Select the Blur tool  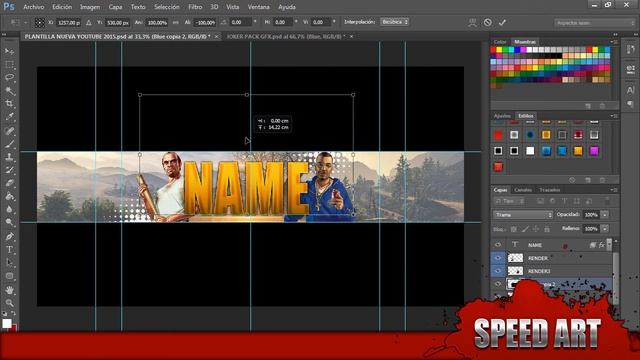coord(9,209)
